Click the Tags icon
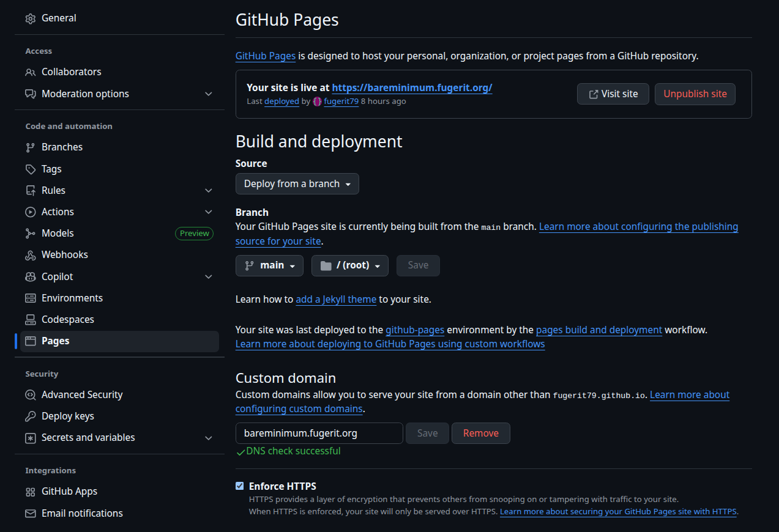779x532 pixels. pos(31,169)
